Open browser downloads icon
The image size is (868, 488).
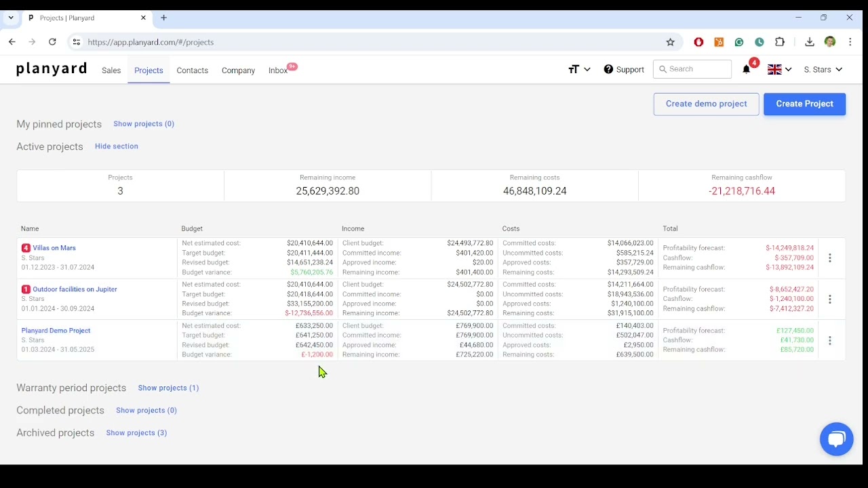(x=810, y=42)
